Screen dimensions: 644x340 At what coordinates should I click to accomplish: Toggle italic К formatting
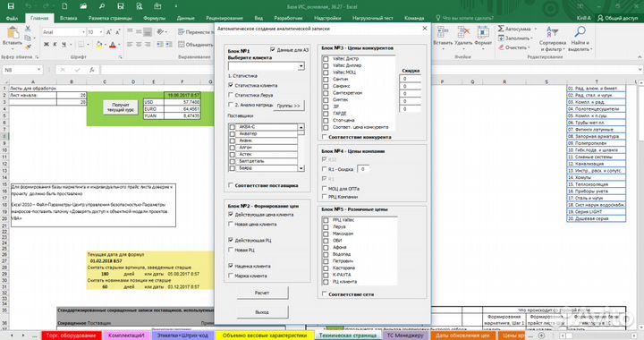coord(55,45)
